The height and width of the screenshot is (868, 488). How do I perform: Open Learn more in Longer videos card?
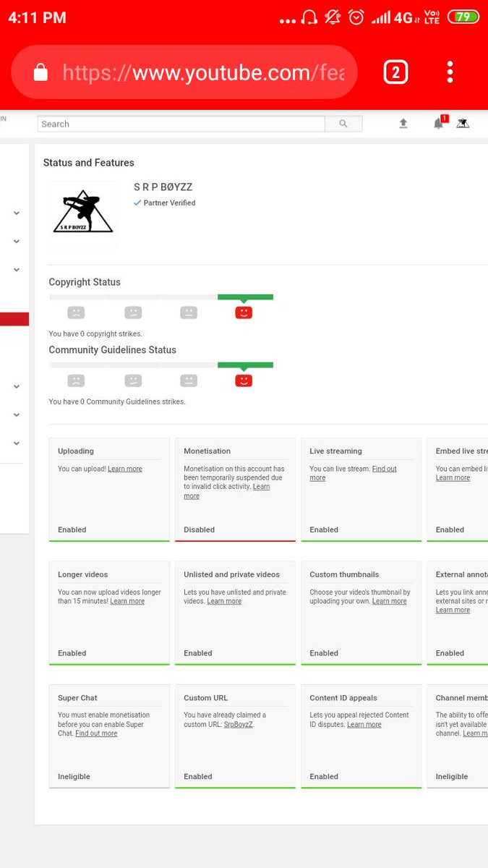127,601
